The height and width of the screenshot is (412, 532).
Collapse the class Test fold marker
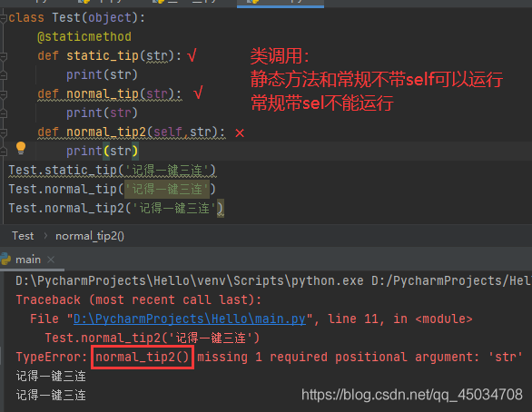click(4, 18)
